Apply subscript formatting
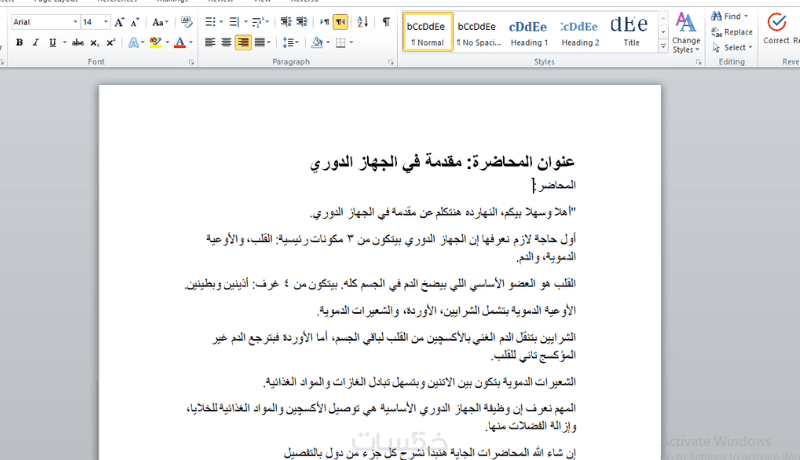 pyautogui.click(x=94, y=43)
